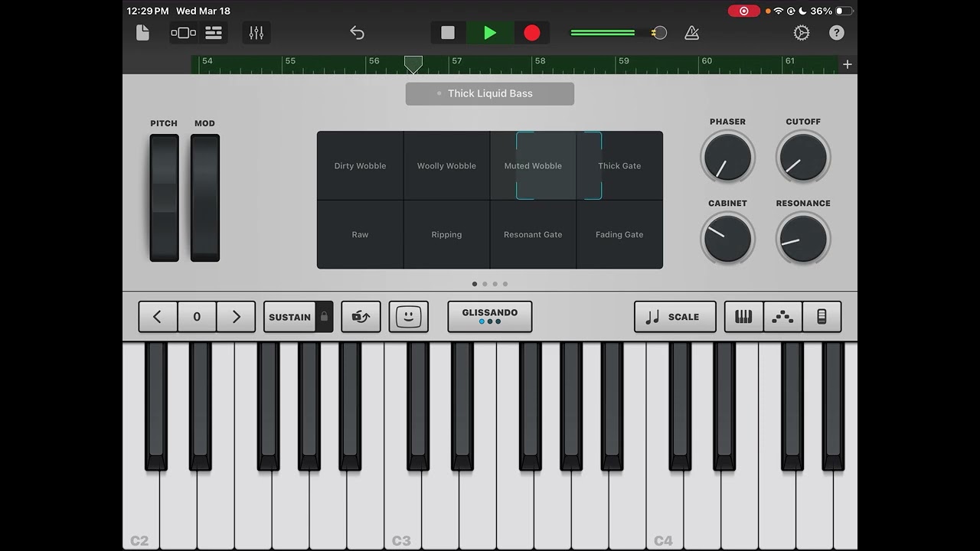The width and height of the screenshot is (980, 551).
Task: Start recording with red Record button
Action: click(x=532, y=33)
